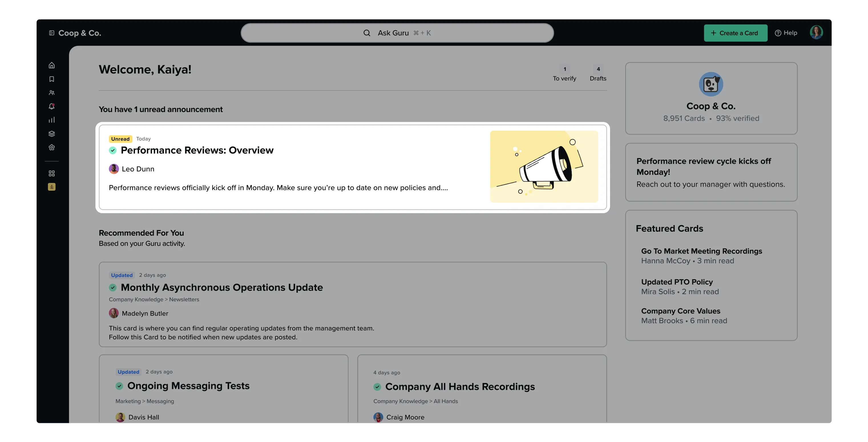This screenshot has width=868, height=442.
Task: Click the megaphone announcement thumbnail
Action: click(x=544, y=167)
